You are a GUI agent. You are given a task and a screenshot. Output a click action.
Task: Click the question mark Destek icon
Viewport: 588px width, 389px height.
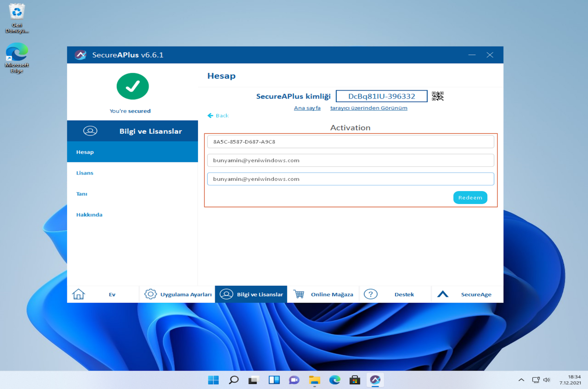pyautogui.click(x=370, y=294)
